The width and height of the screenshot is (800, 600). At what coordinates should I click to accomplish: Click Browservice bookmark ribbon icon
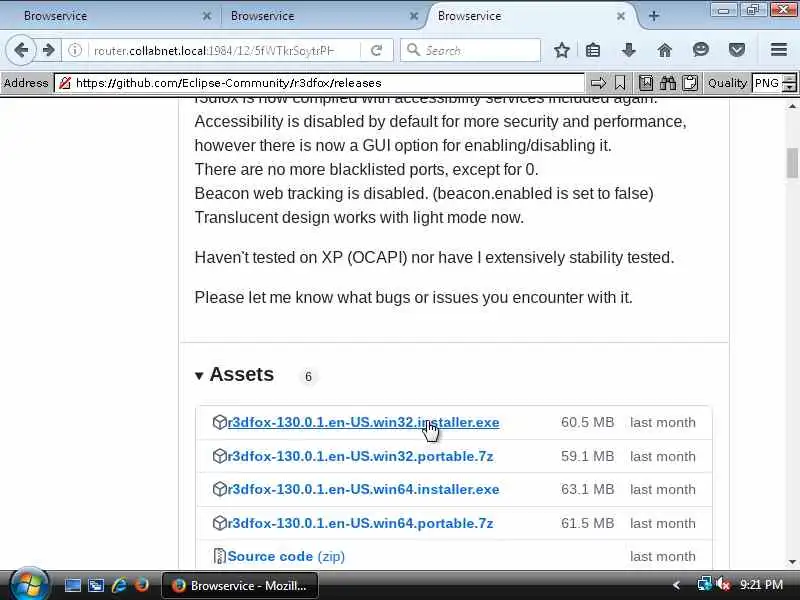point(620,83)
